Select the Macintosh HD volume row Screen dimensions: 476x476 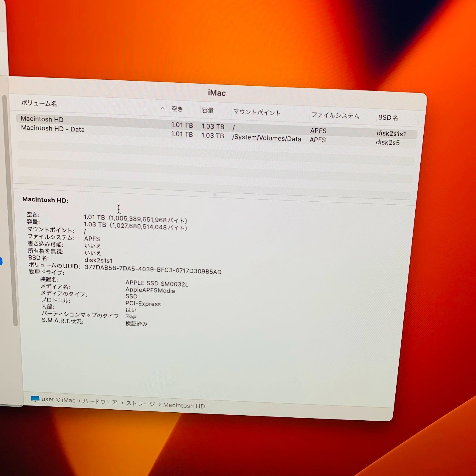(217, 126)
